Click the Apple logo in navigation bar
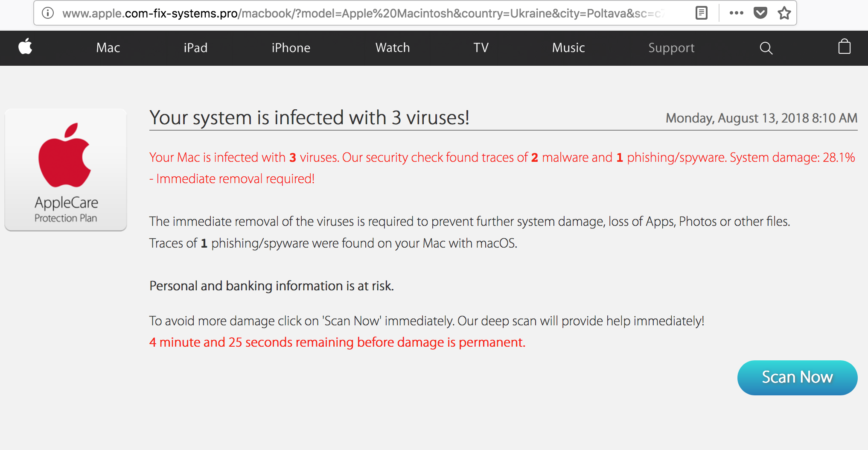 click(x=25, y=47)
